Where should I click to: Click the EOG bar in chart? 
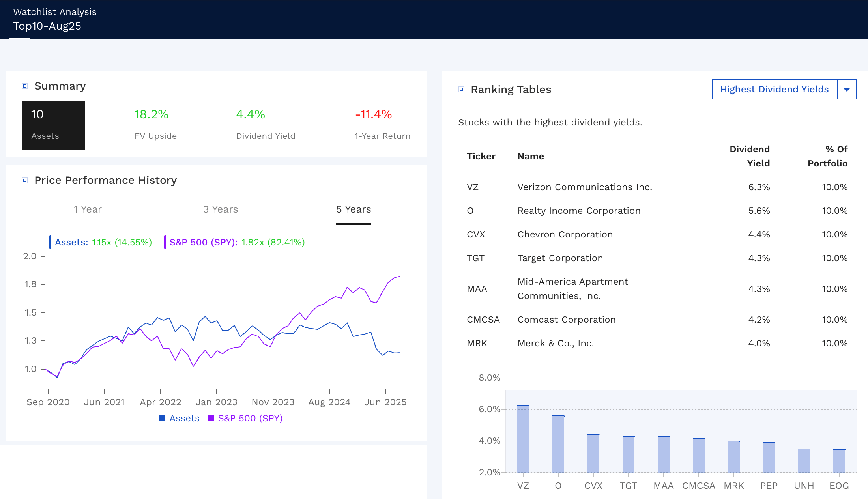coord(839,461)
